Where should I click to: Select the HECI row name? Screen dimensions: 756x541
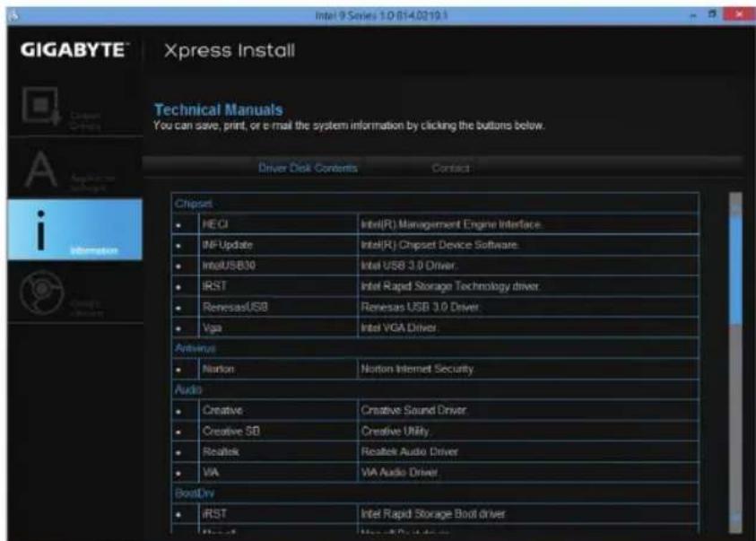point(215,224)
